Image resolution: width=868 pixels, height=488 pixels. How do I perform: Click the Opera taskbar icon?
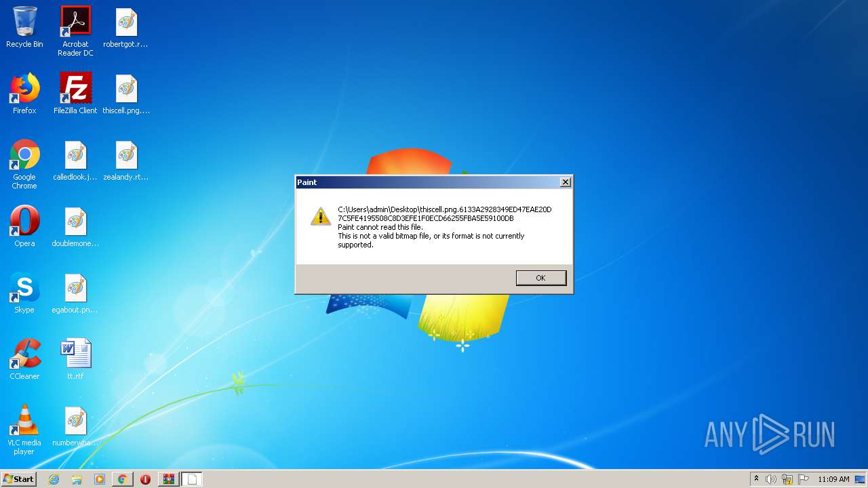pyautogui.click(x=145, y=479)
